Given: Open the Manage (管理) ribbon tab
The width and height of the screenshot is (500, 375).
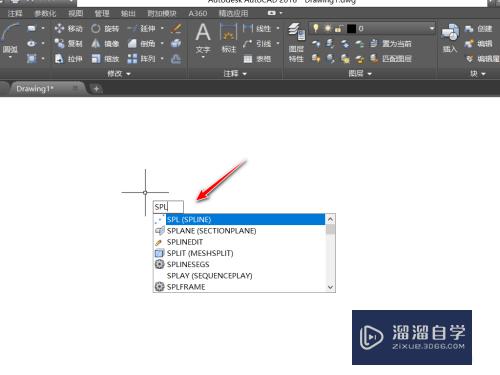Looking at the screenshot, I should pos(102,13).
